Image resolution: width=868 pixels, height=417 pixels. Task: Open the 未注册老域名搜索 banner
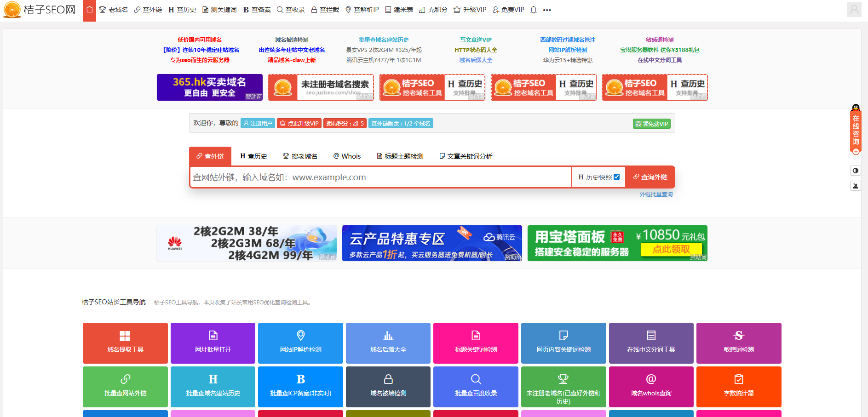(321, 87)
